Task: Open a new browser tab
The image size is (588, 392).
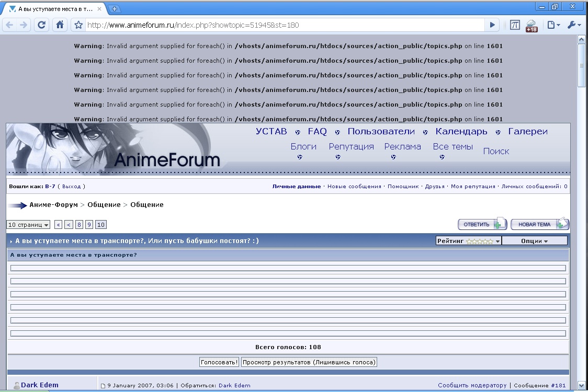Action: (x=115, y=8)
